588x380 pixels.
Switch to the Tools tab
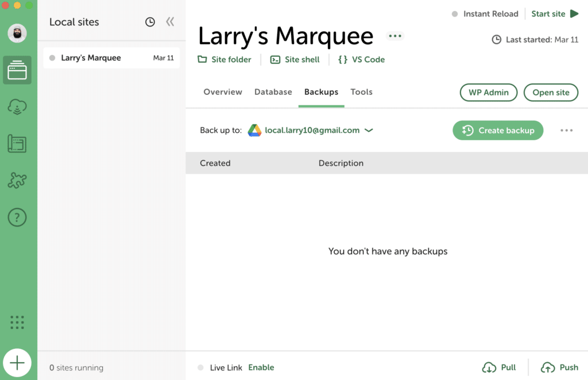click(361, 92)
